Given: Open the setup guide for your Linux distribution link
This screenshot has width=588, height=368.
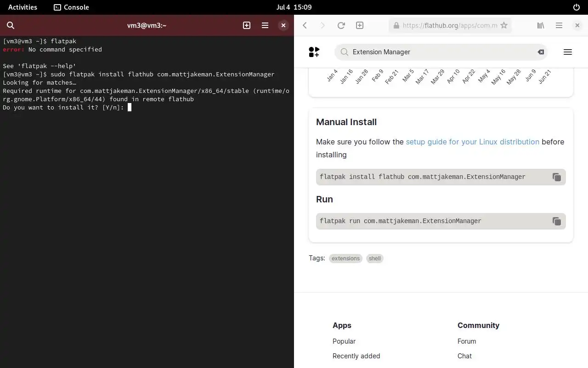Looking at the screenshot, I should pos(472,142).
